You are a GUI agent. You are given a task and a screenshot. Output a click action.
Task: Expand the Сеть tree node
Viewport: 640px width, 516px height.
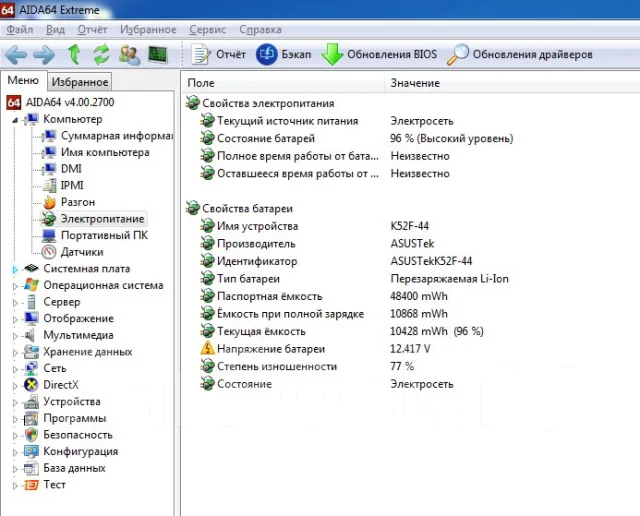[x=15, y=369]
